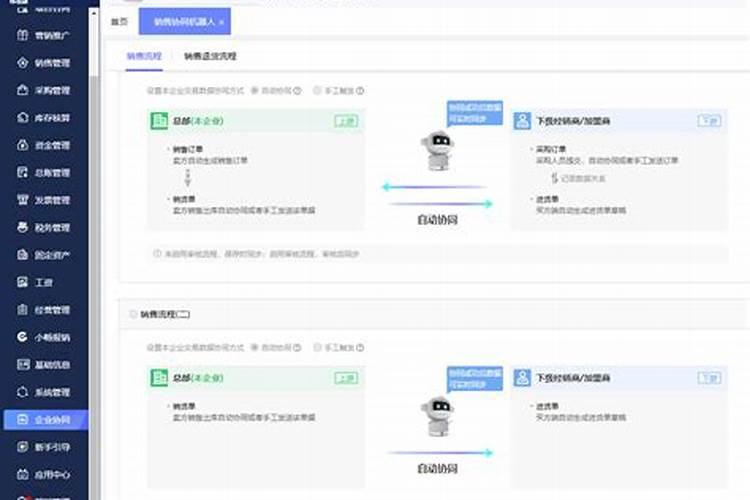Click 销货单 text in first 总部 panel

184,199
